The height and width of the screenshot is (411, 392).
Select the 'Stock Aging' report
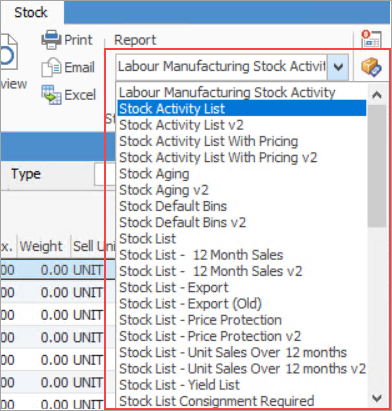pos(242,174)
